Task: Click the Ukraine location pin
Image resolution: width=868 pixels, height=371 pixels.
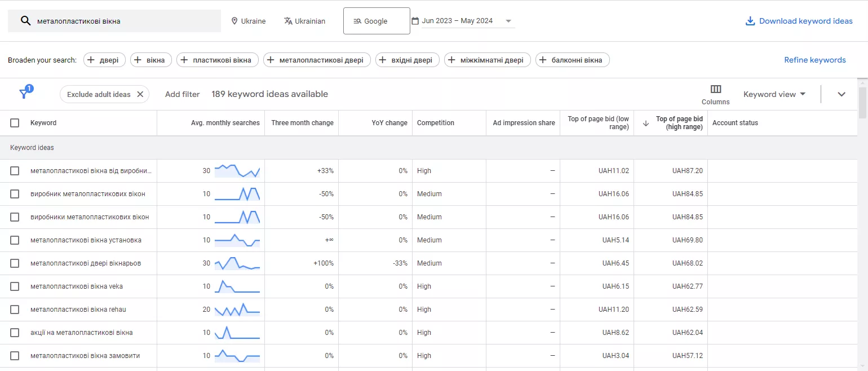Action: [x=234, y=21]
